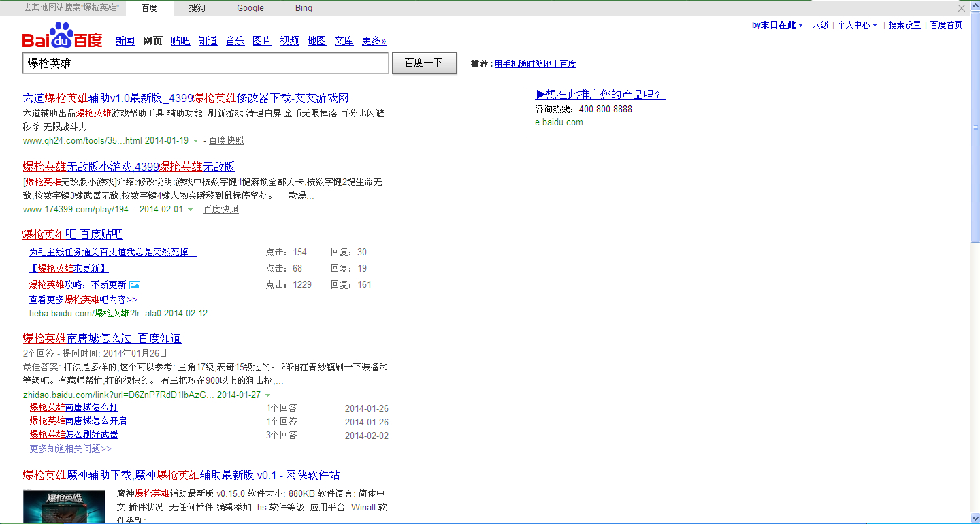The image size is (980, 524).
Task: Click the vertical scrollbar thumb
Action: (975, 128)
